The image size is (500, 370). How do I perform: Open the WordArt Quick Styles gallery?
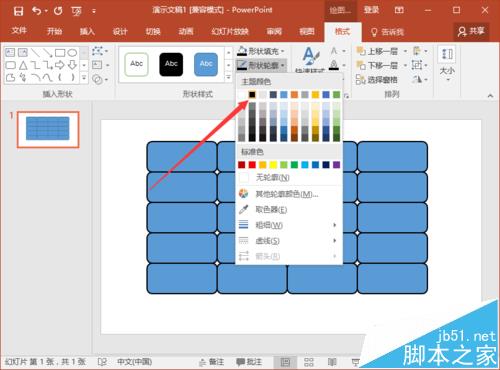tap(310, 60)
